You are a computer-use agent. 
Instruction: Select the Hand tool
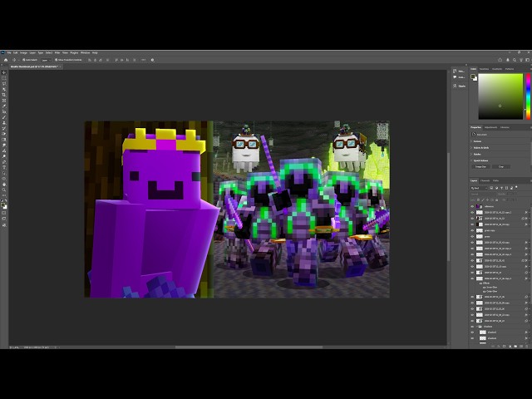point(4,185)
